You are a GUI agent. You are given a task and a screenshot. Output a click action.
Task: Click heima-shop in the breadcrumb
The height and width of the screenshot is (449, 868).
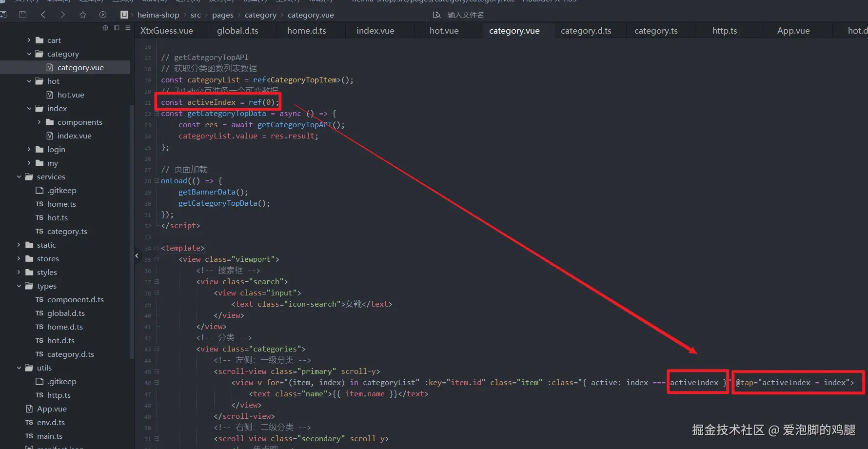(x=158, y=15)
